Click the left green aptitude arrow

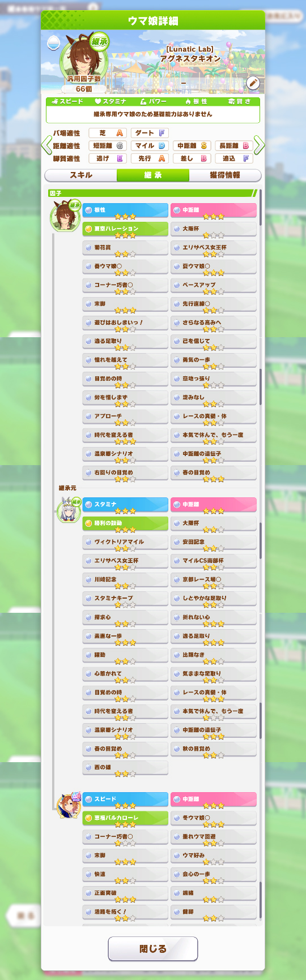(46, 145)
